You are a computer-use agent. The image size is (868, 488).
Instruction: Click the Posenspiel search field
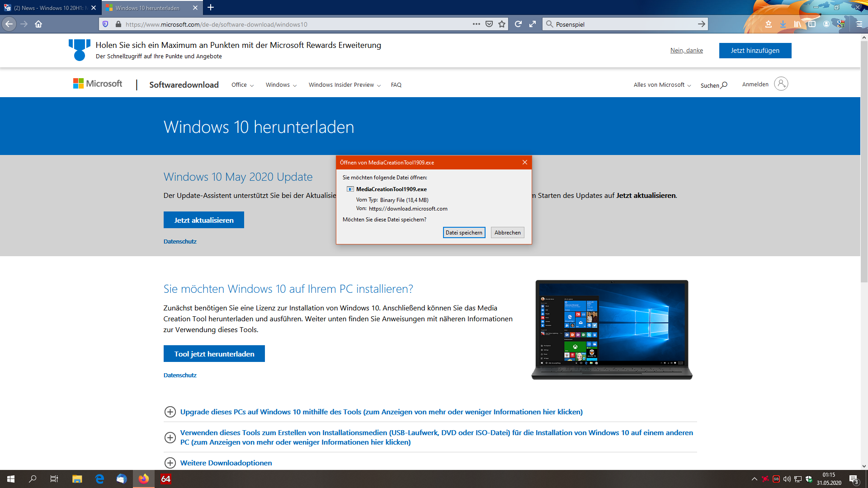coord(624,24)
